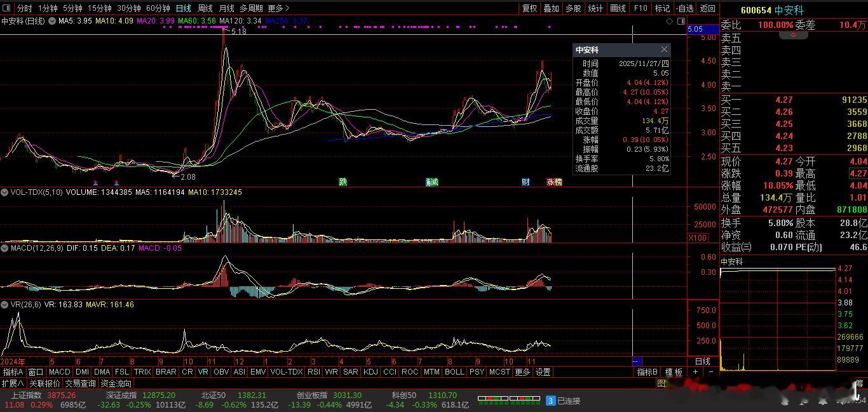Switch indicator to RSI
Screen dimensions: 868x412
point(313,372)
